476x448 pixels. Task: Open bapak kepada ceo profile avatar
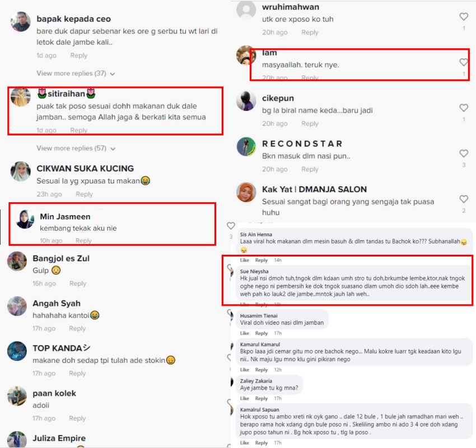click(21, 21)
